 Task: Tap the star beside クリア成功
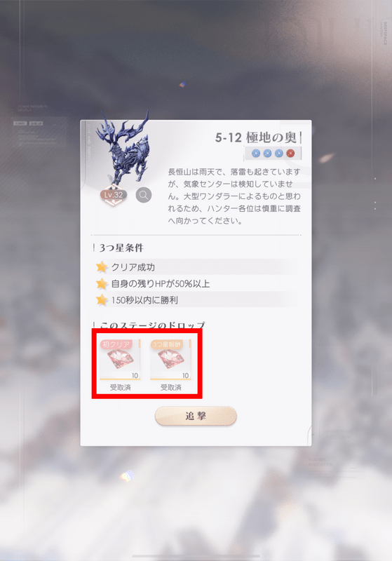click(x=102, y=267)
